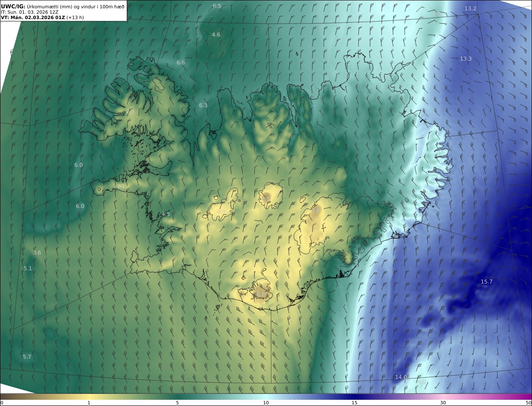Click the 13.2 value label on map
The width and height of the screenshot is (532, 406).
tap(470, 8)
